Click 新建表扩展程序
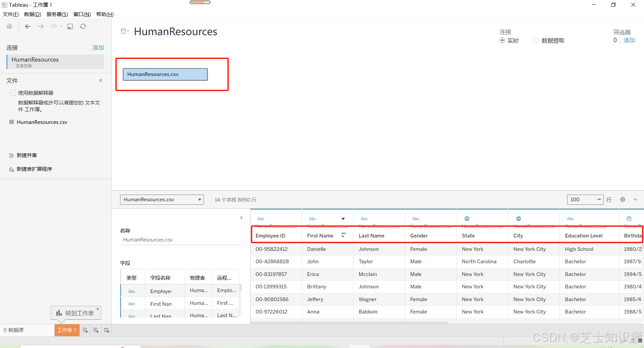The image size is (644, 348). 34,169
